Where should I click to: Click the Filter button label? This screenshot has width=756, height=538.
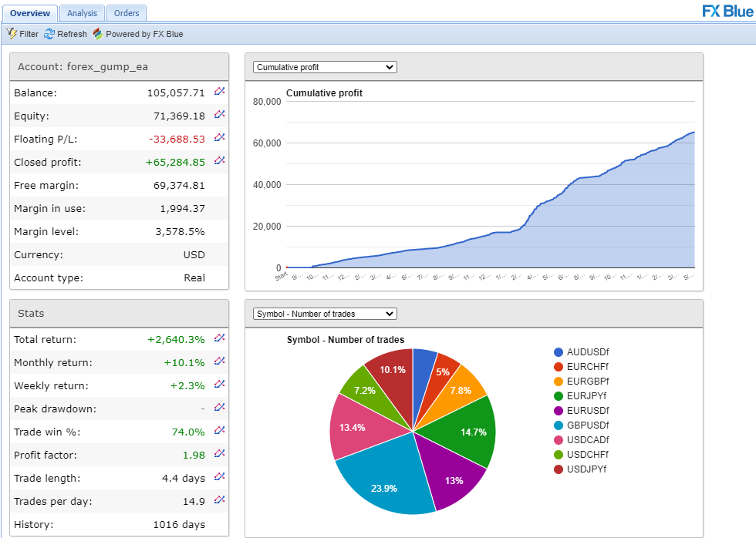[29, 34]
